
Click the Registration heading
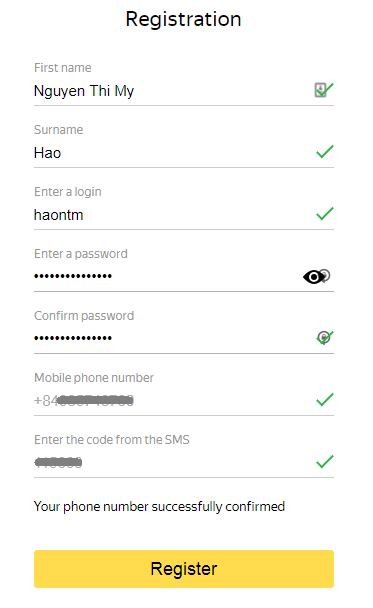(x=183, y=19)
